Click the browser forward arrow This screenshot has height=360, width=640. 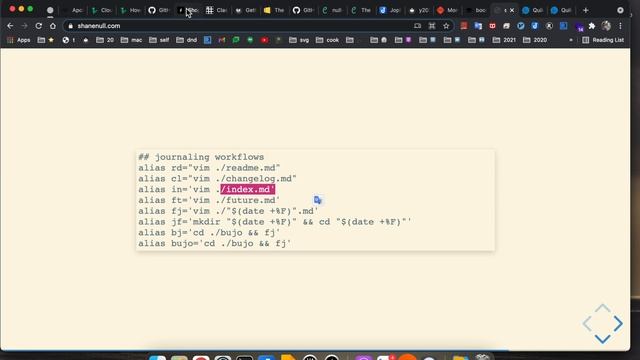click(x=24, y=26)
